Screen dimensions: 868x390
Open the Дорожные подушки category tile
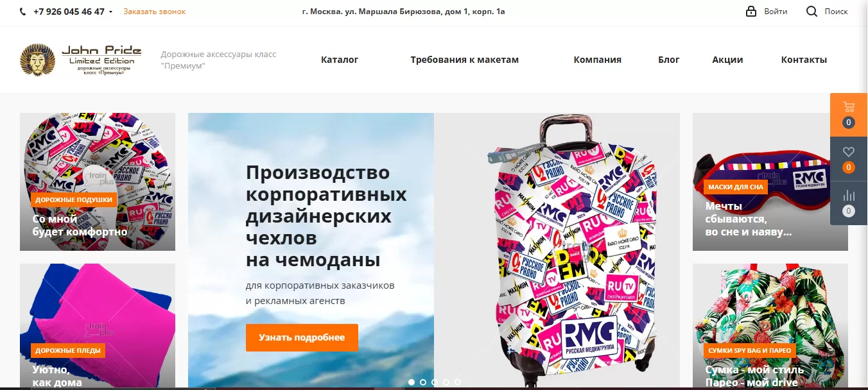[98, 182]
